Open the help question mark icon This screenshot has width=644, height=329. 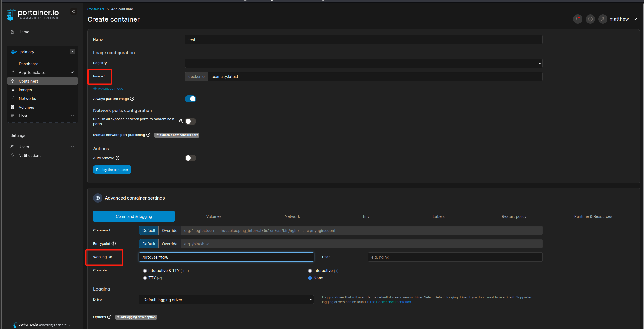tap(590, 19)
